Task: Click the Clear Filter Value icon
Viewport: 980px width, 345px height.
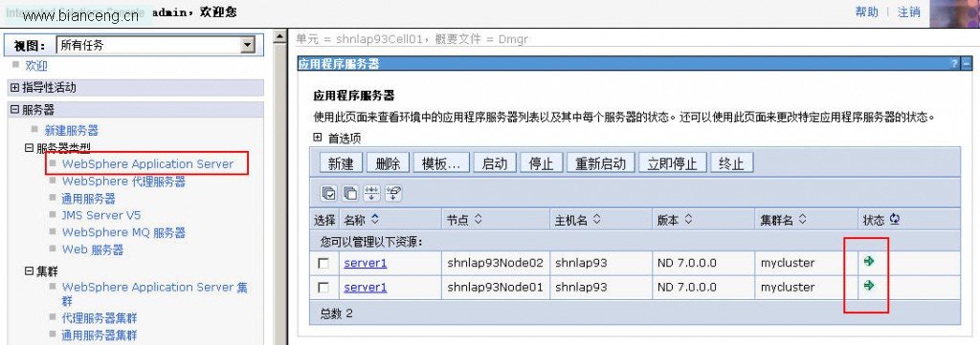Action: (x=393, y=193)
